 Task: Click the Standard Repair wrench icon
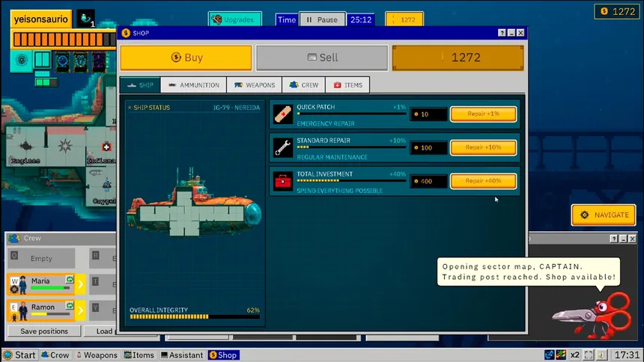[x=283, y=148]
